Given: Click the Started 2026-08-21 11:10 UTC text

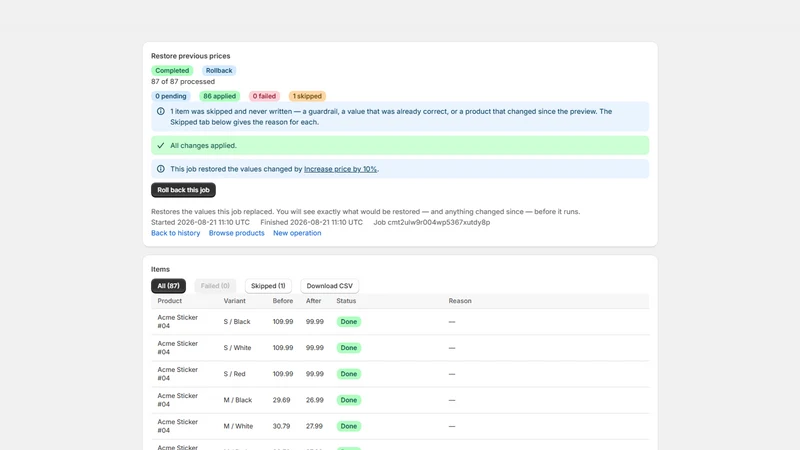Looking at the screenshot, I should (x=201, y=222).
